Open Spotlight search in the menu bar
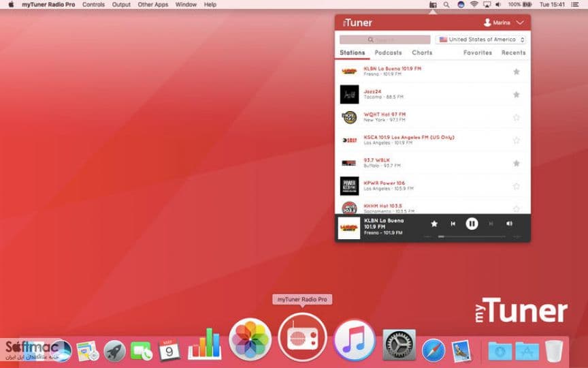 point(446,5)
